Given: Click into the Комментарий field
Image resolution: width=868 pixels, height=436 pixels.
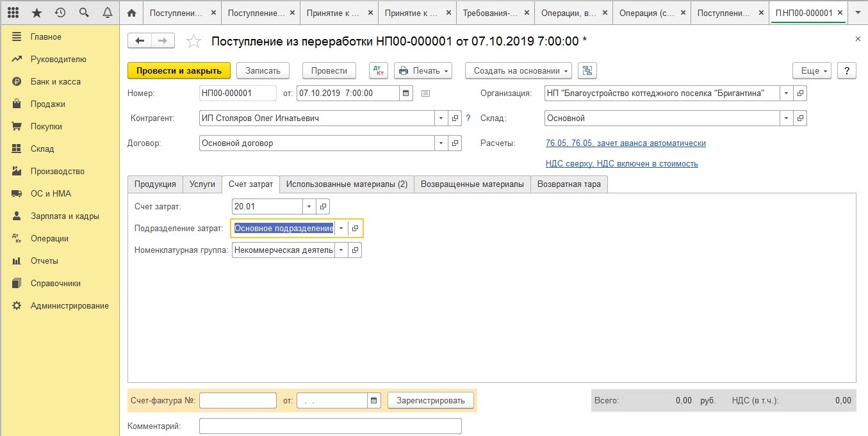Looking at the screenshot, I should coord(330,426).
